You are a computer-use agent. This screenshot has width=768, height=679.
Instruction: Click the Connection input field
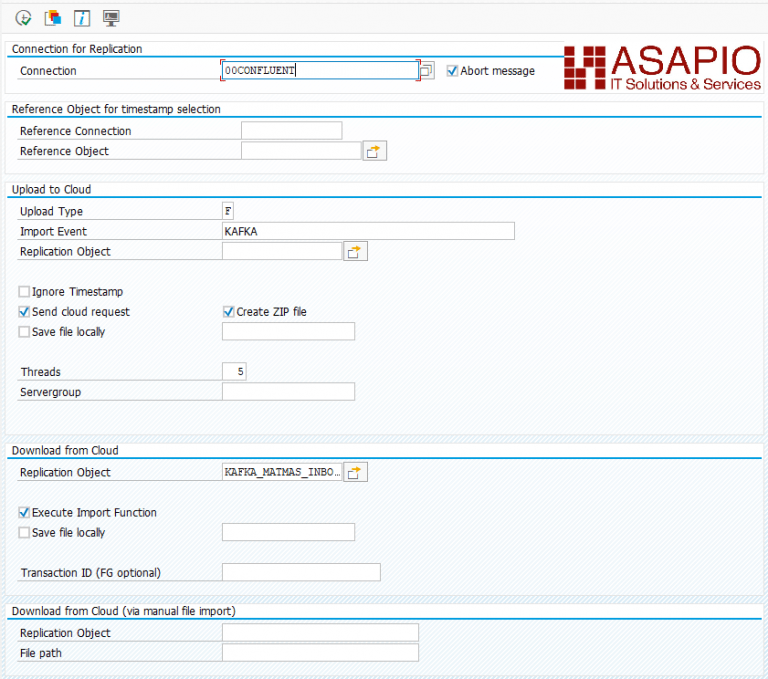click(318, 71)
